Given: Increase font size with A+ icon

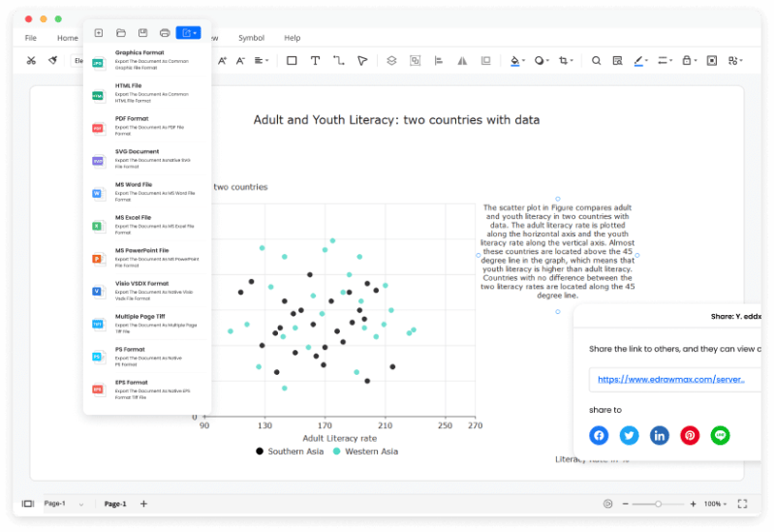Looking at the screenshot, I should coord(222,61).
